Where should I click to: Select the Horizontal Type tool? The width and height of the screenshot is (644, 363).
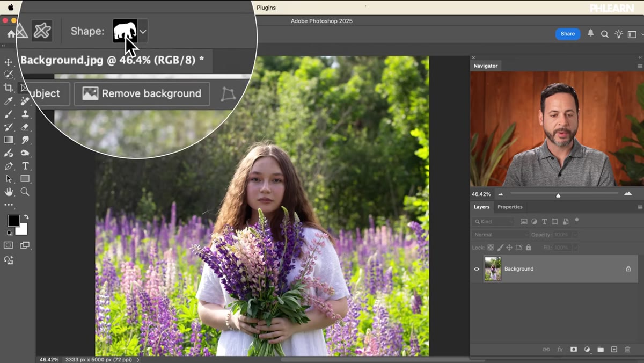coord(25,166)
